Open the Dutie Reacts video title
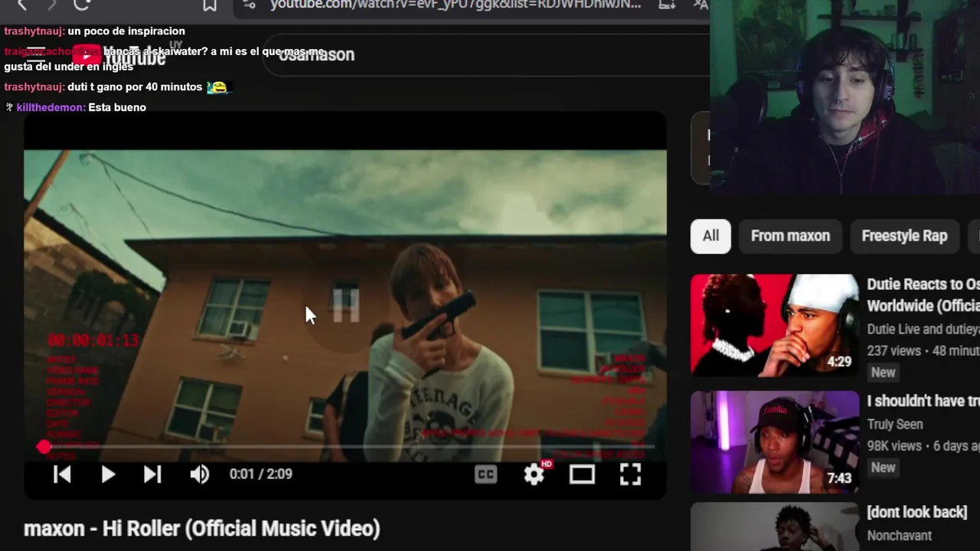 (923, 295)
